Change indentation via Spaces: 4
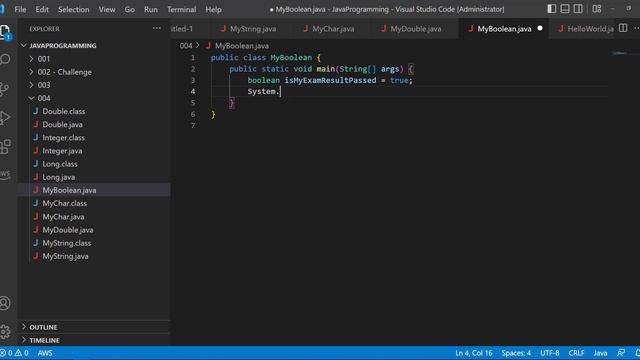The image size is (640, 360). (516, 353)
